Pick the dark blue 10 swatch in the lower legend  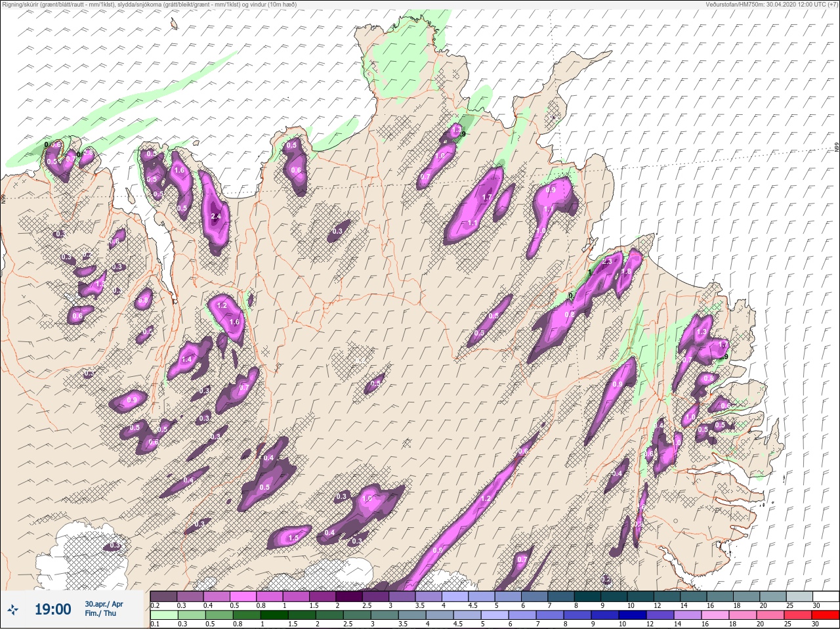[632, 616]
